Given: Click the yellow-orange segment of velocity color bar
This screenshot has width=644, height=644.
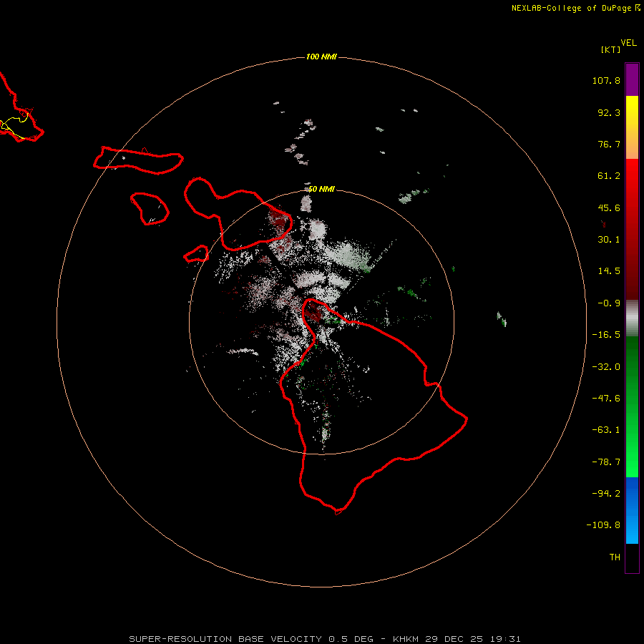Looking at the screenshot, I should [x=632, y=127].
